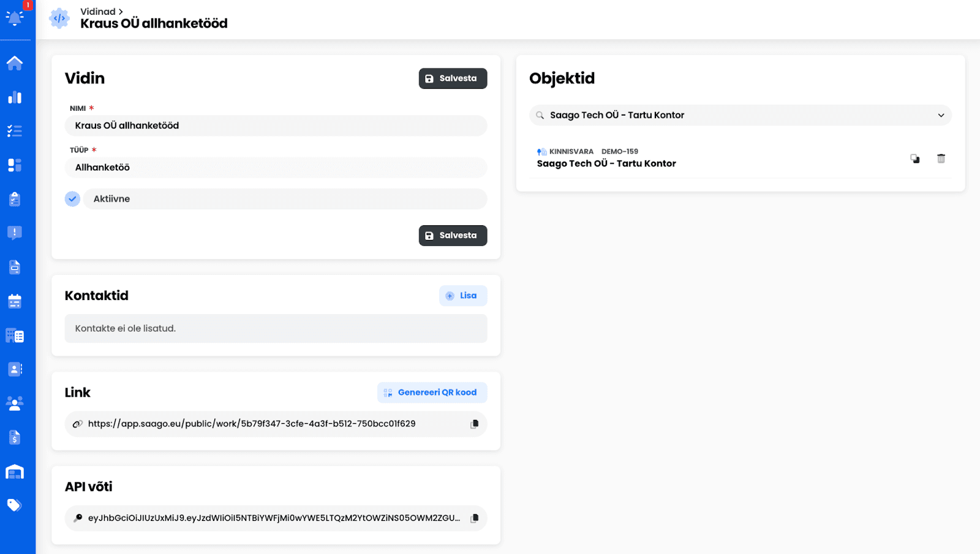Click the KINNISVARA tag label

point(571,152)
